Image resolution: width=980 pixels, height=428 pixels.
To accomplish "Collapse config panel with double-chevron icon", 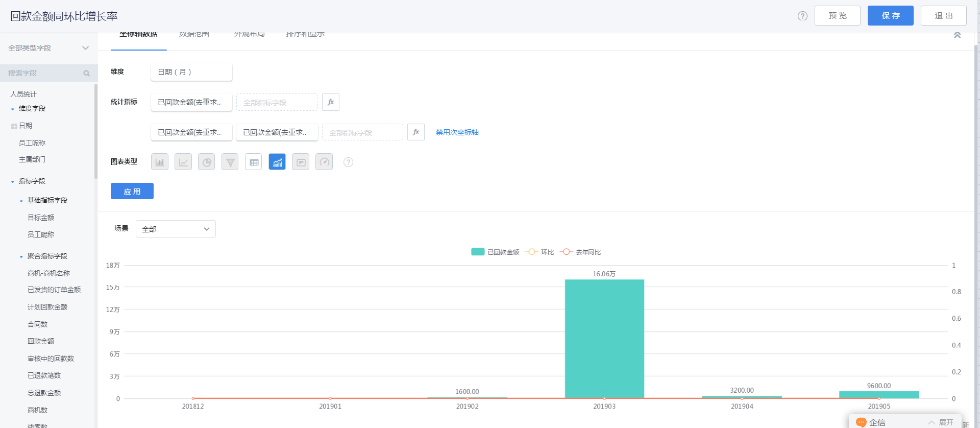I will [958, 35].
